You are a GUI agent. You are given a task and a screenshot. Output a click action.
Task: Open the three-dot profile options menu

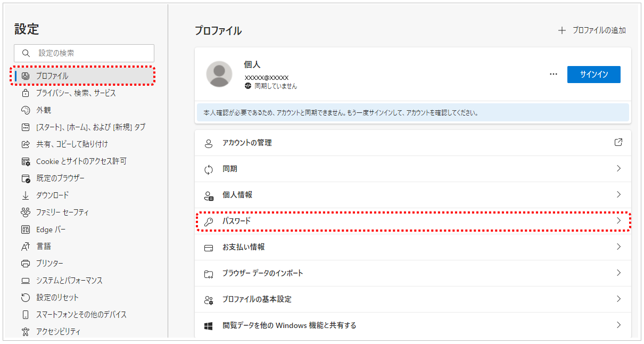tap(554, 75)
